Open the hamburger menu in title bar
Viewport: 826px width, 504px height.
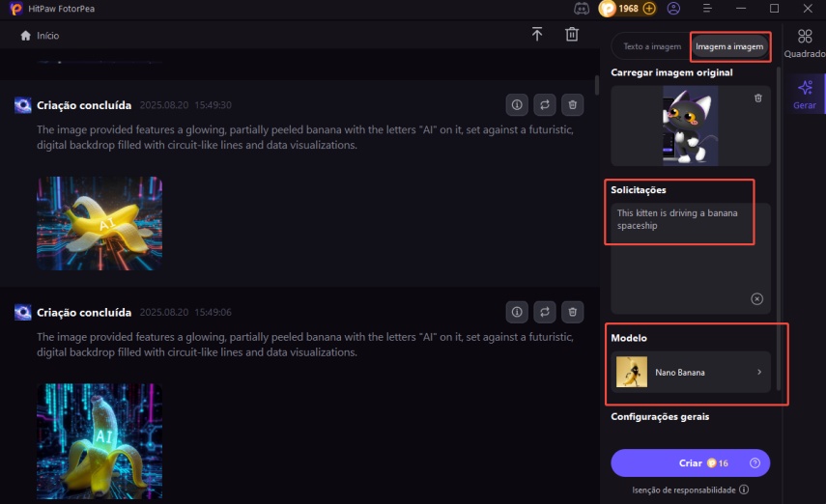[x=708, y=9]
